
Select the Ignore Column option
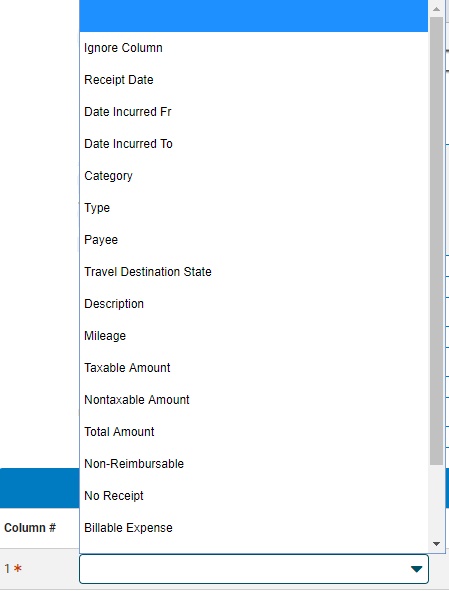[x=254, y=48]
